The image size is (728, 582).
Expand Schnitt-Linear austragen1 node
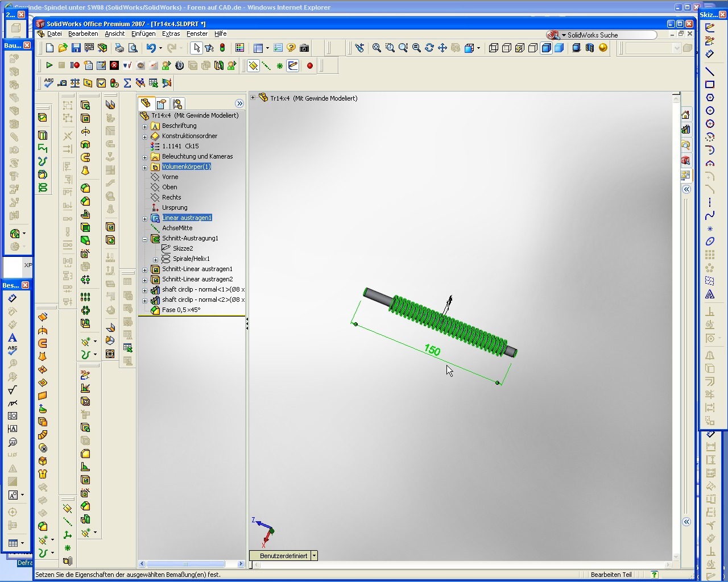[x=144, y=269]
